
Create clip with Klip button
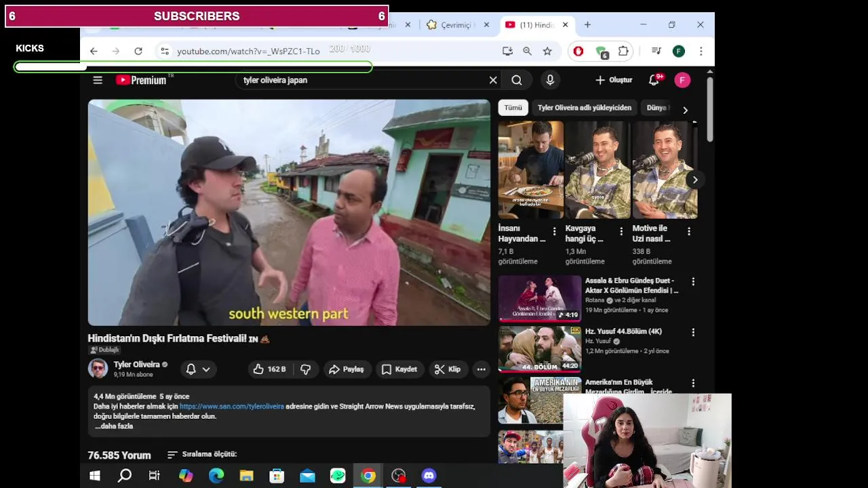pyautogui.click(x=448, y=369)
